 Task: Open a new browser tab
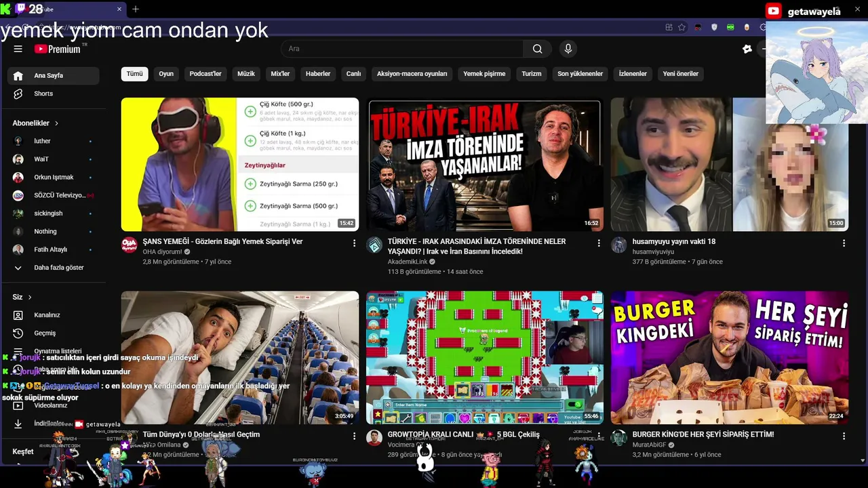(x=136, y=9)
